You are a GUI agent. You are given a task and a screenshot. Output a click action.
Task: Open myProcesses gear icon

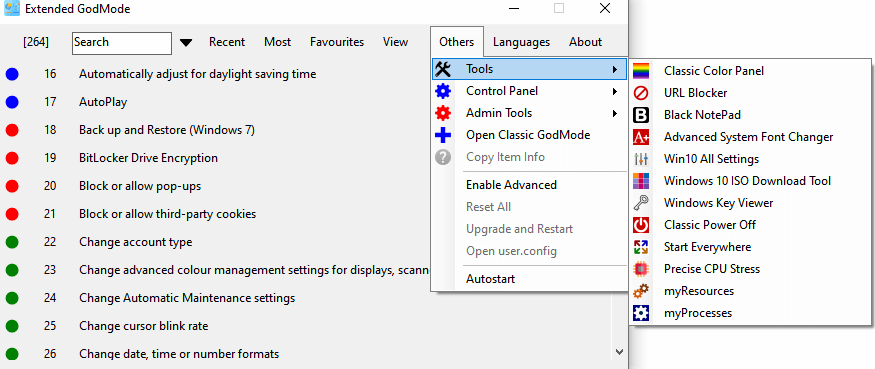641,313
